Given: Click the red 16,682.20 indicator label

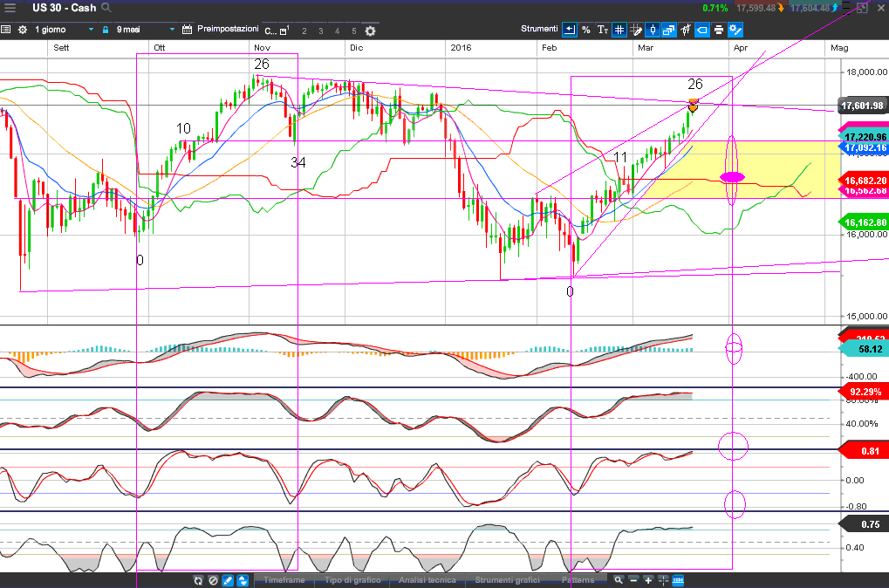Looking at the screenshot, I should click(x=864, y=181).
